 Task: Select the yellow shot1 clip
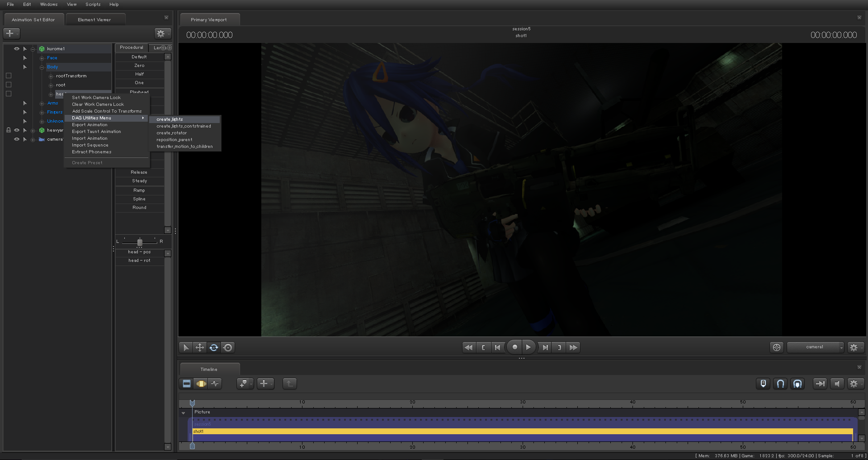[x=523, y=432]
